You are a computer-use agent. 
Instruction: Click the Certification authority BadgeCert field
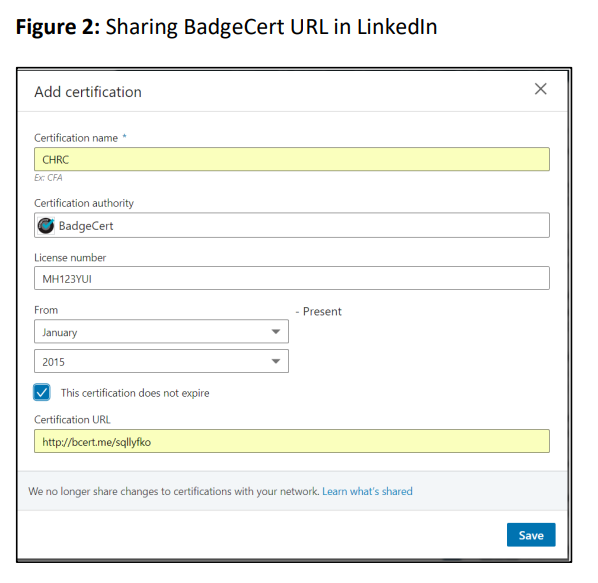tap(292, 225)
